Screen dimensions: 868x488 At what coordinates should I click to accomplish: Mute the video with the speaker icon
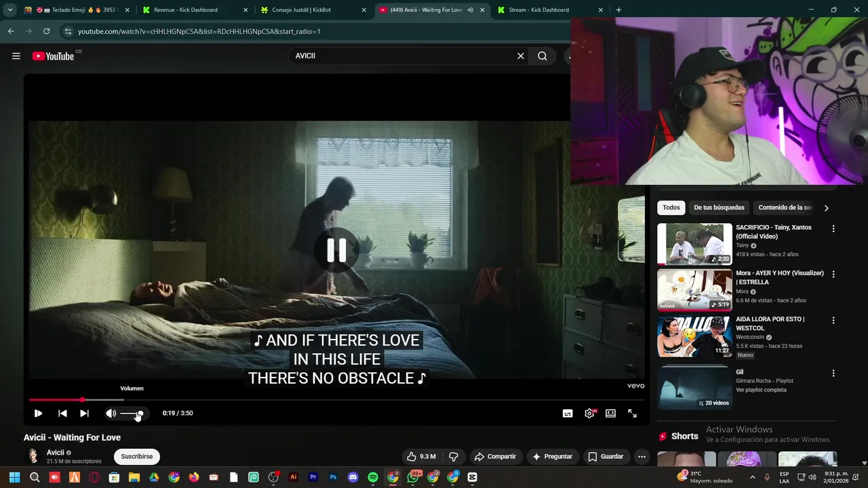point(111,413)
